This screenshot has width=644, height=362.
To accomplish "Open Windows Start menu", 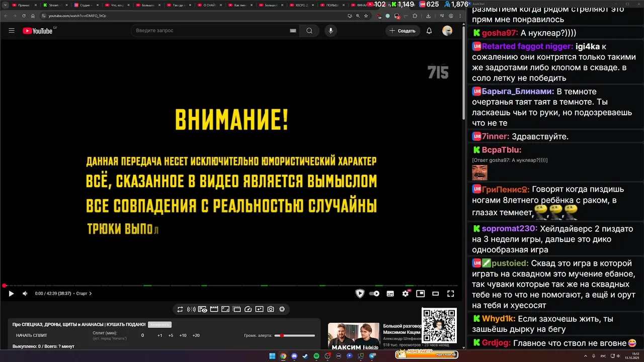I will point(272,356).
